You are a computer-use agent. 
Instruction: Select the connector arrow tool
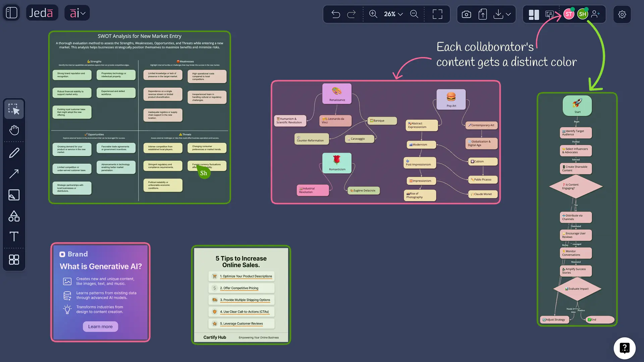tap(14, 174)
